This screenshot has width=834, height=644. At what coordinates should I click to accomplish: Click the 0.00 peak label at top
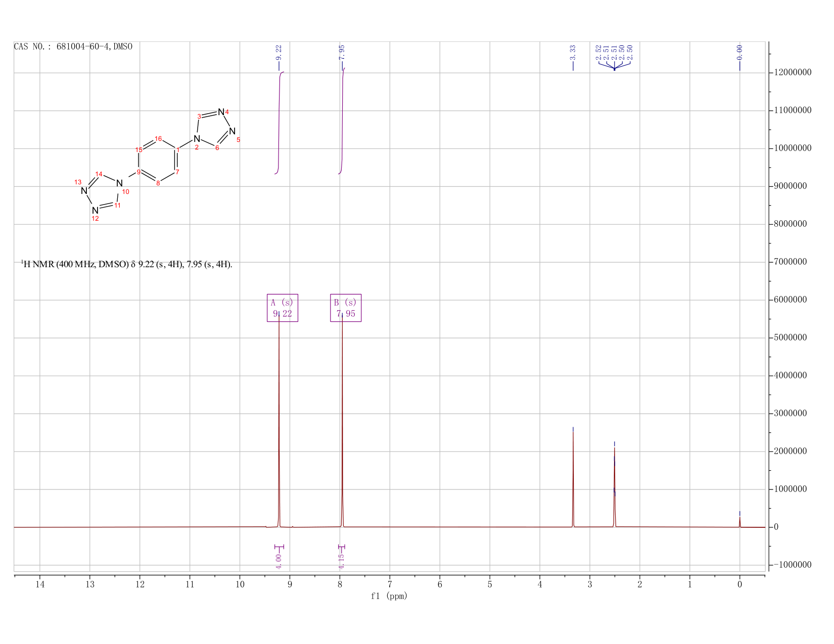(739, 53)
